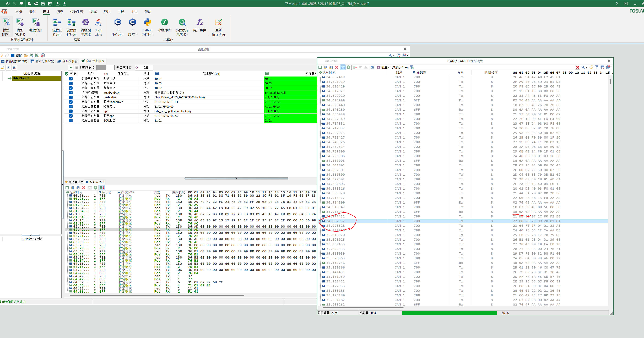
Task: Toggle the 使能 checkbox in diagnostics toolbar
Action: 13,56
